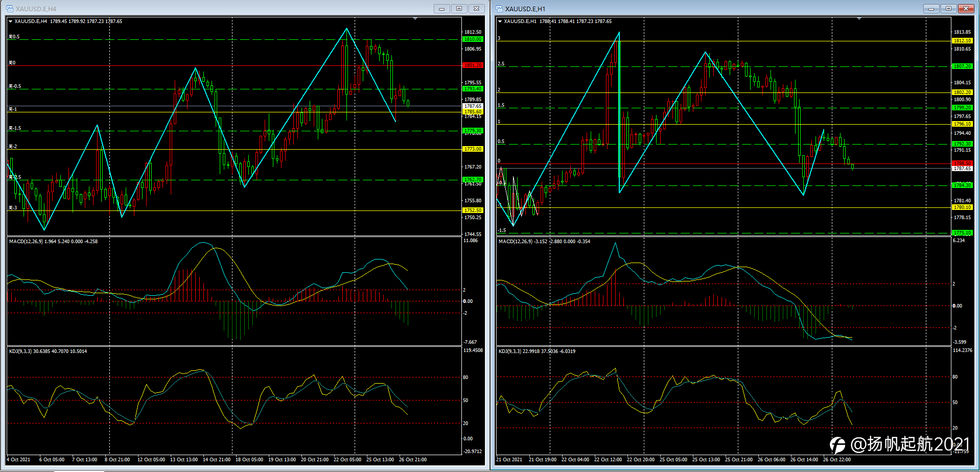The image size is (980, 472).
Task: Close the XAUUSD.E,H1 chart window
Action: (x=966, y=9)
